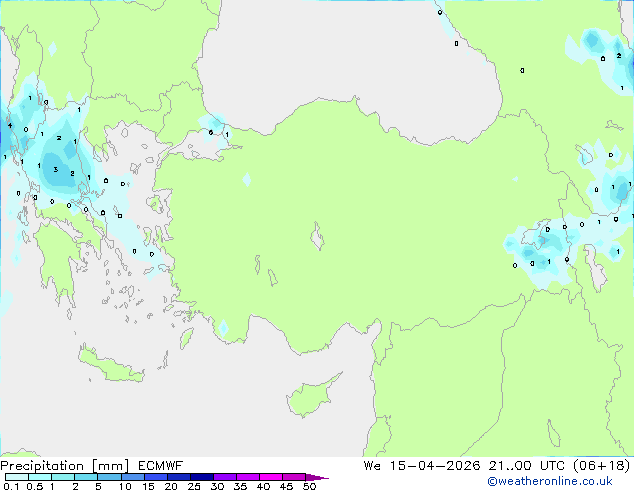This screenshot has width=634, height=490.
Task: Select the 'ECMWF' model label
Action: point(161,466)
